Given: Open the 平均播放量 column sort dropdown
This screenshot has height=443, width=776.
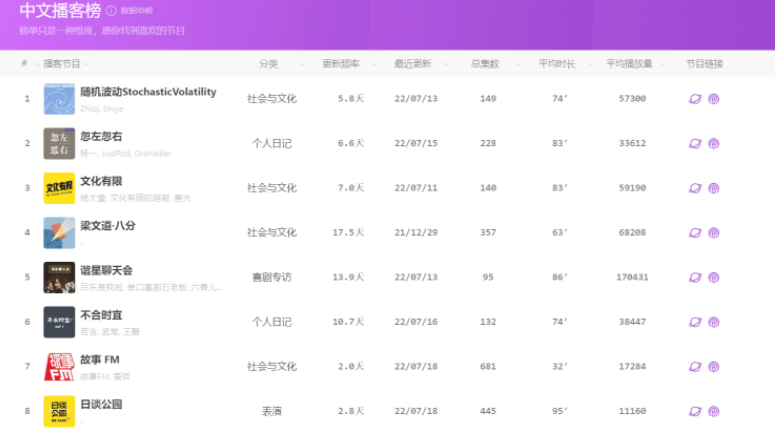Looking at the screenshot, I should pos(663,64).
